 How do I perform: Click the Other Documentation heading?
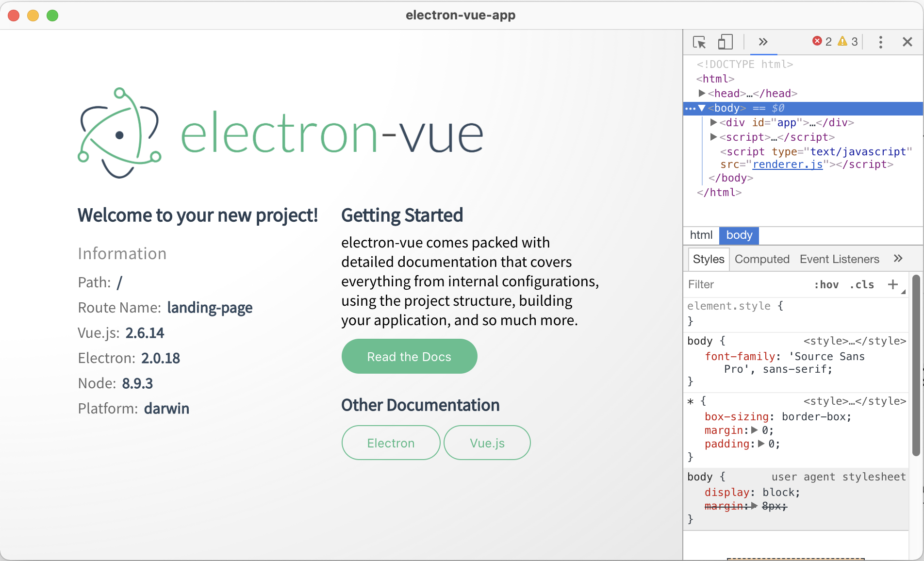[x=420, y=405]
